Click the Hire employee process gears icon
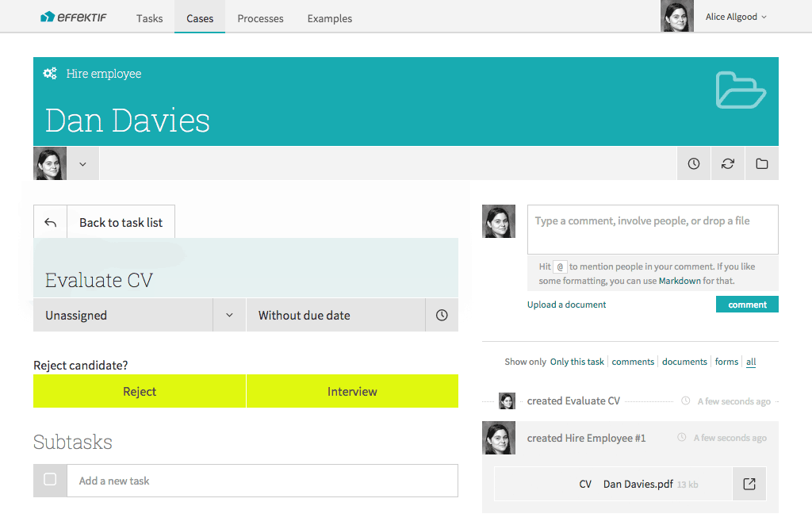 coord(50,74)
